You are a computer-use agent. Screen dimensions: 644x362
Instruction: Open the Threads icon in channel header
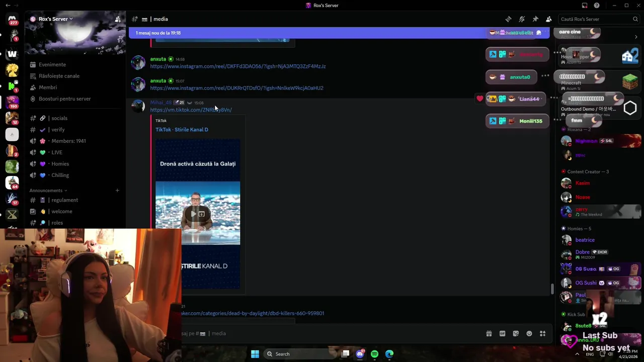click(x=508, y=19)
